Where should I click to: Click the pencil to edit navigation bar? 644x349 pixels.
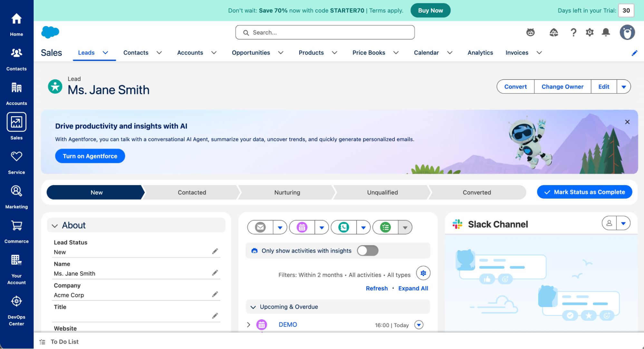coord(634,53)
